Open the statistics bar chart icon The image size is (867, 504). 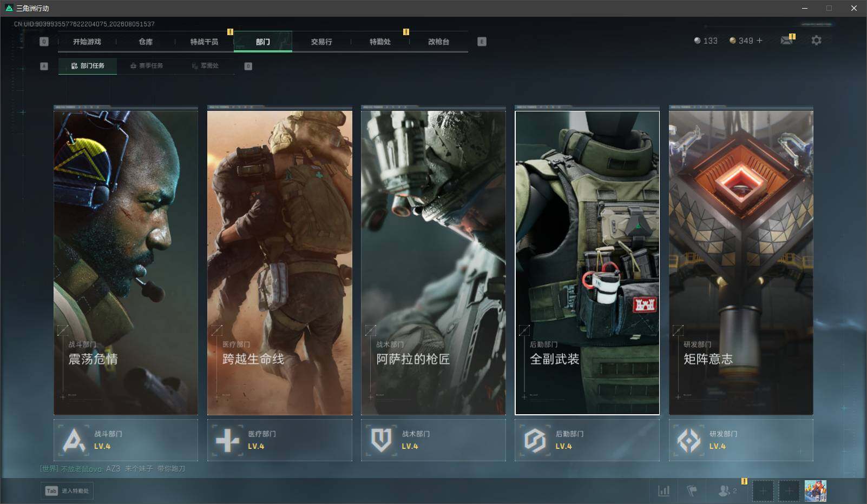pos(664,491)
